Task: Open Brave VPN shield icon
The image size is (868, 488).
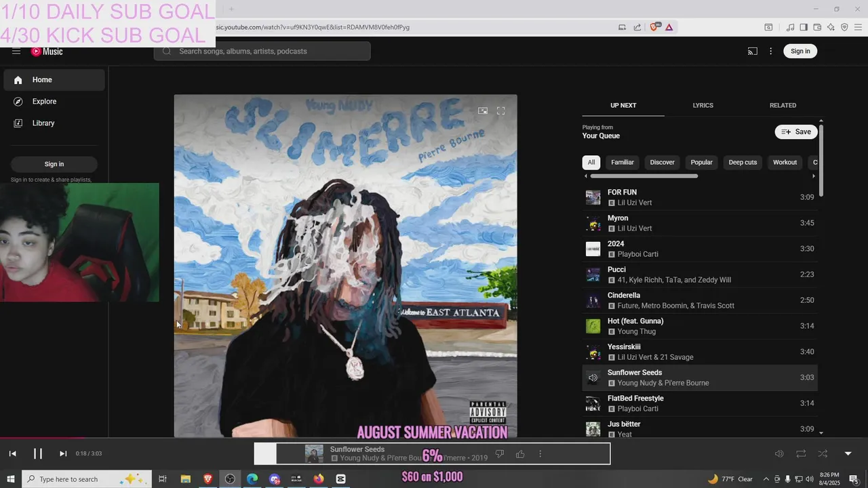Action: coord(844,27)
